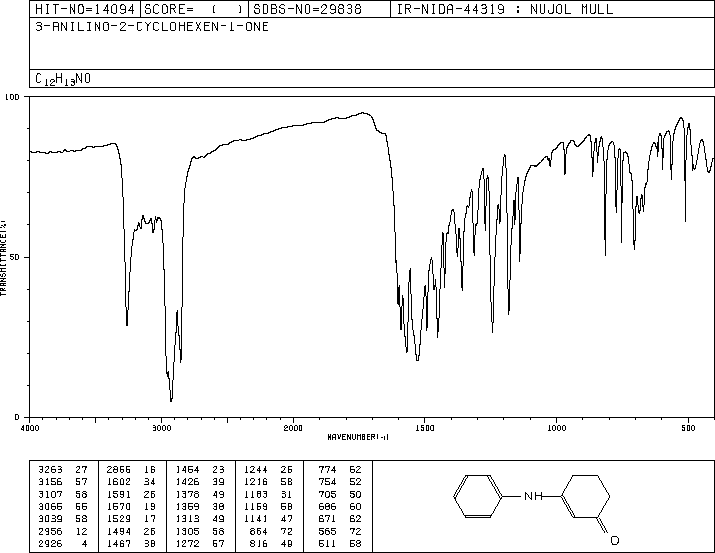The width and height of the screenshot is (715, 553).
Task: Click the cyclohexenone ring in the structure drawing
Action: tap(585, 496)
